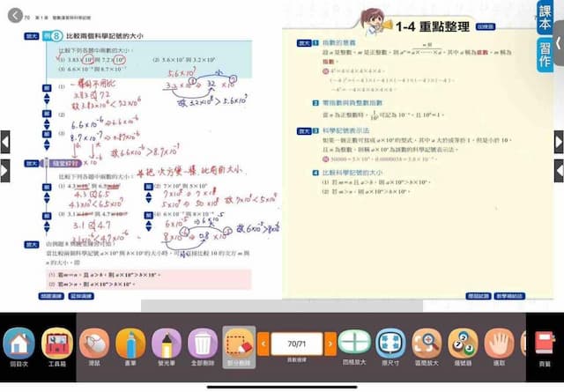
Task: Toggle the 選取 hand selection tool
Action: (499, 344)
